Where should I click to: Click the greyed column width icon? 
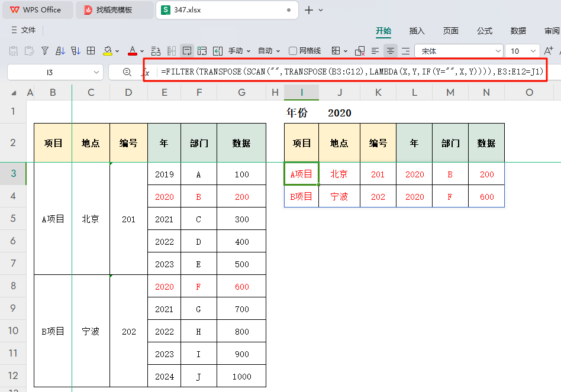[172, 51]
